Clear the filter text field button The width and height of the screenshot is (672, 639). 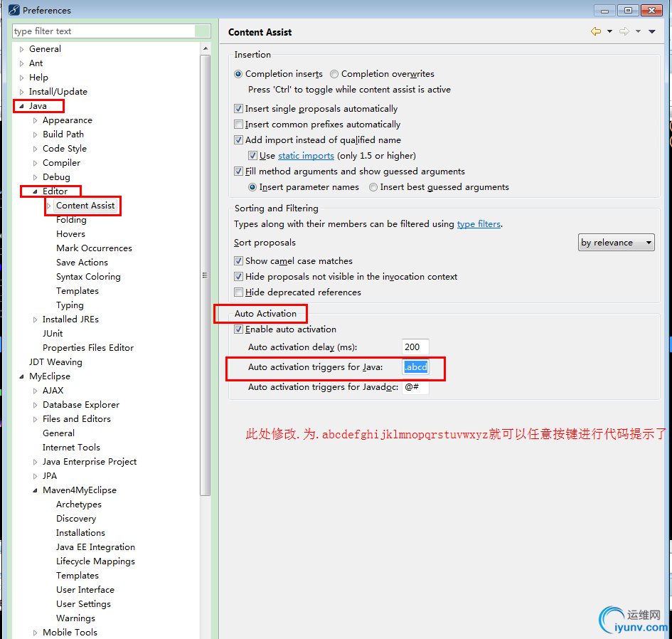[x=202, y=31]
